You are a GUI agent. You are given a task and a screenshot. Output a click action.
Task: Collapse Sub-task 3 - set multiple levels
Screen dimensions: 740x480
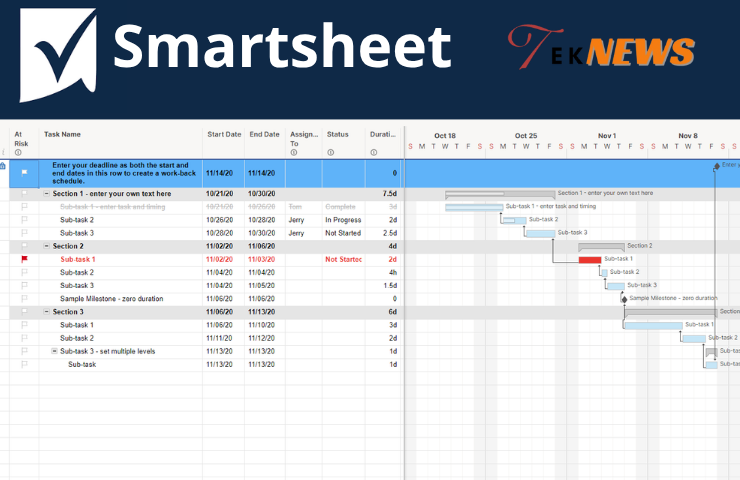[54, 351]
